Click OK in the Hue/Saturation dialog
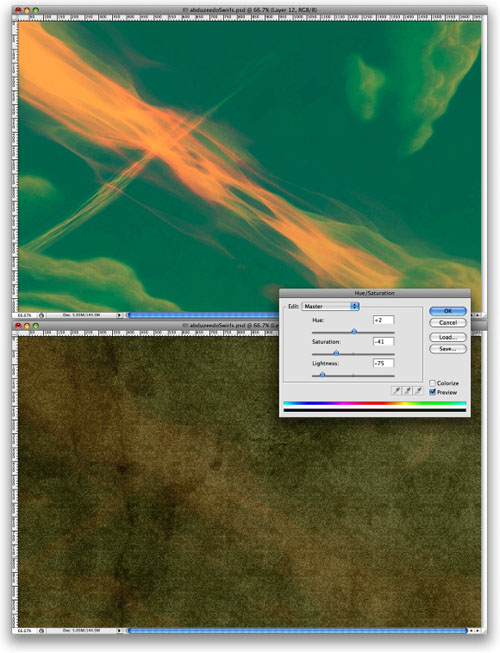 coord(448,311)
